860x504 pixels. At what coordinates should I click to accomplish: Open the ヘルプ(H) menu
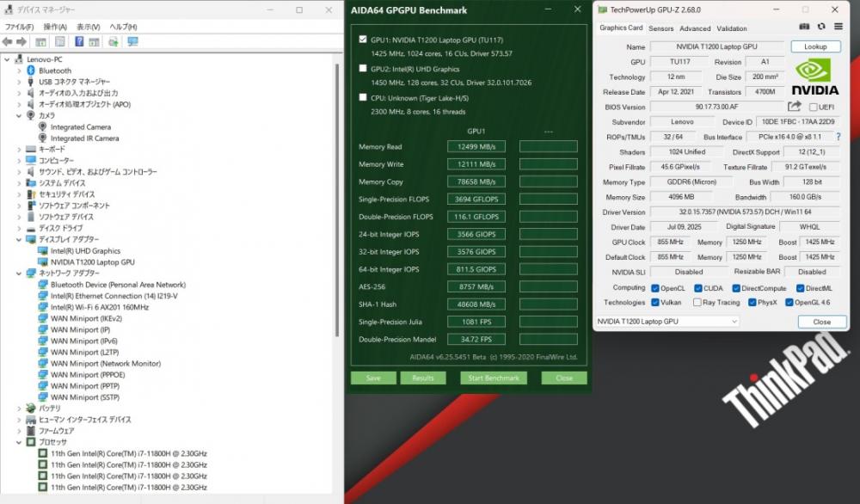(123, 27)
